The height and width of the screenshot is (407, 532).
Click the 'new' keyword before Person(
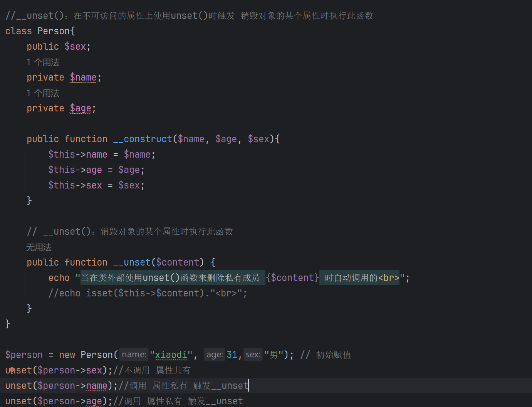67,355
